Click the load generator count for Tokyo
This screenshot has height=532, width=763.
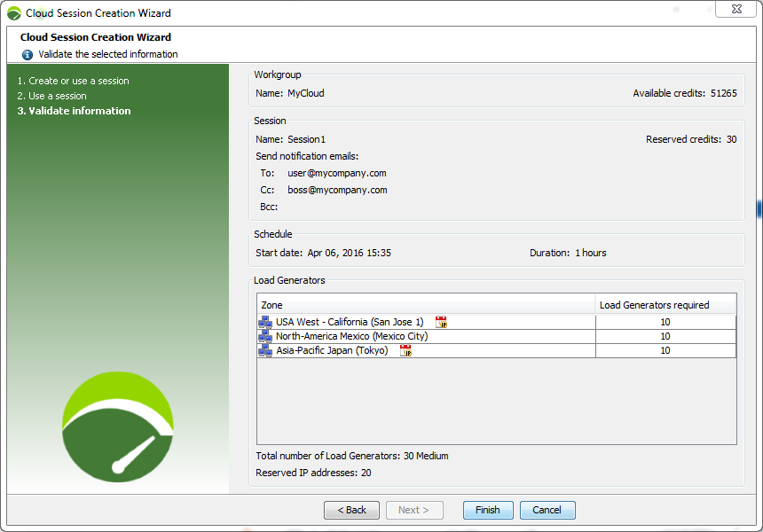665,350
